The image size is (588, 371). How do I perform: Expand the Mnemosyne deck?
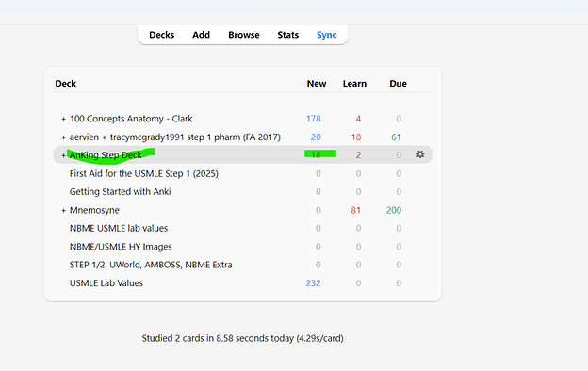[x=63, y=211]
